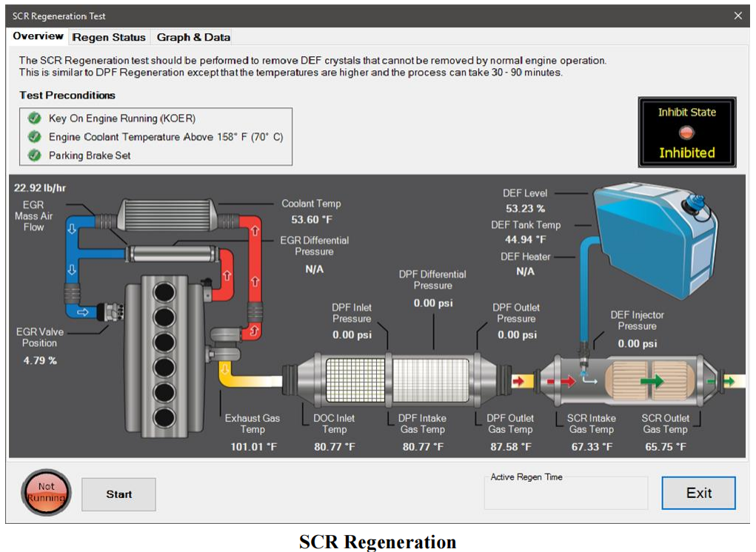Image resolution: width=756 pixels, height=552 pixels.
Task: Close the SCR Regeneration Test window
Action: 737,16
